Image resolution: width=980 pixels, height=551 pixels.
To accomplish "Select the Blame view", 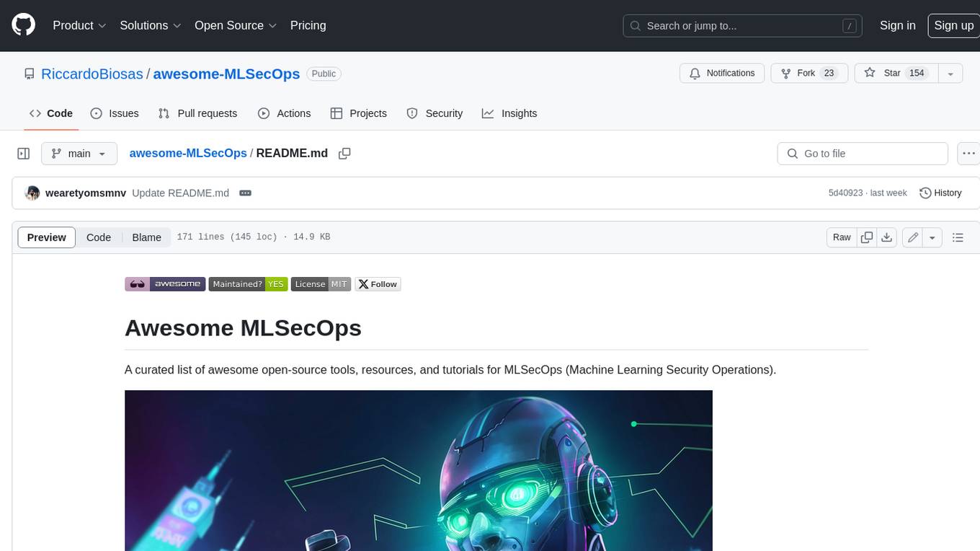I will [146, 237].
